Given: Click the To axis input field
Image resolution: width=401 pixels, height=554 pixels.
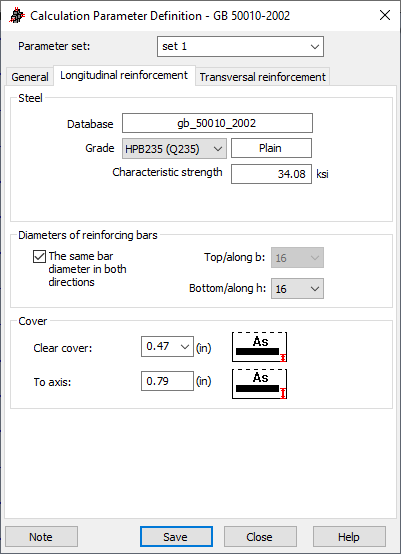Looking at the screenshot, I should pos(167,381).
